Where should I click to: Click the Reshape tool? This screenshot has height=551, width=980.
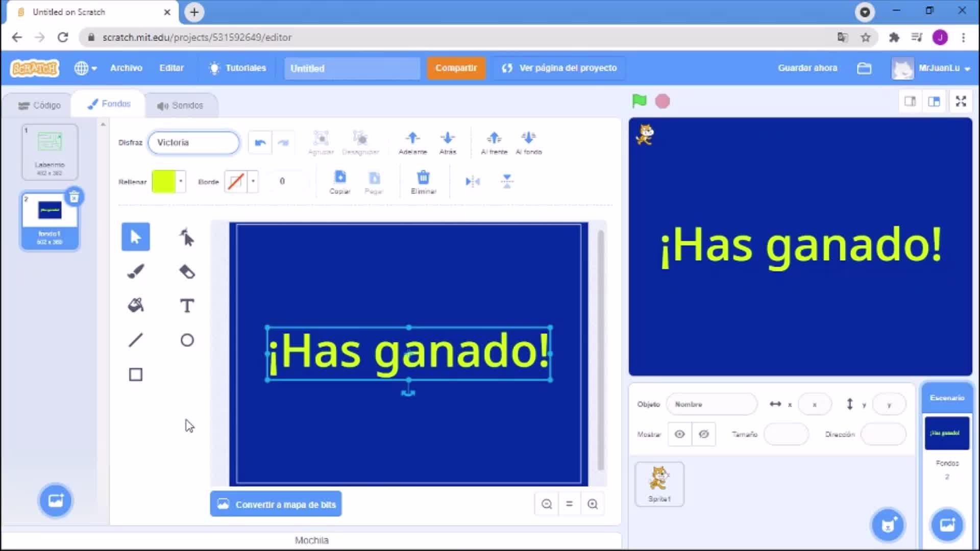pyautogui.click(x=187, y=237)
